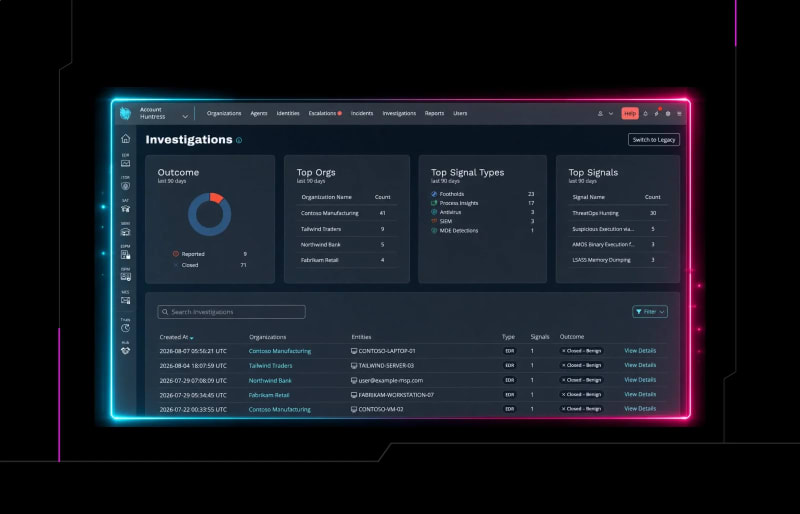This screenshot has width=800, height=514.
Task: Open the ESPM sidebar icon
Action: point(126,255)
